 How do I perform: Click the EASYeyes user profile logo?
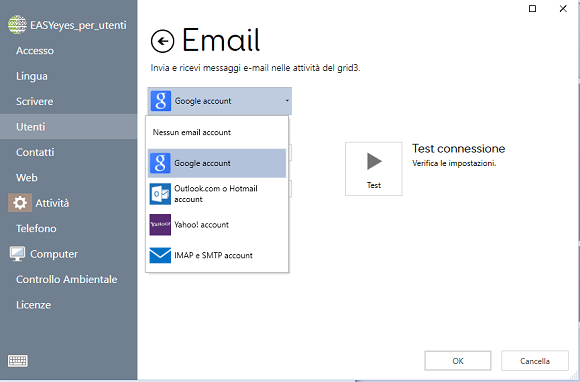17,25
